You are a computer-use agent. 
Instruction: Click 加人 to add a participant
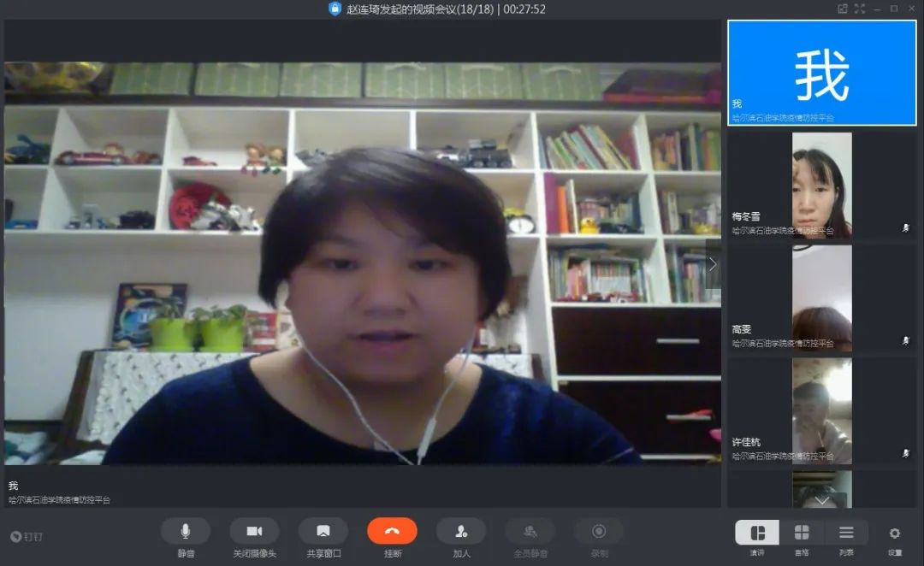point(461,531)
